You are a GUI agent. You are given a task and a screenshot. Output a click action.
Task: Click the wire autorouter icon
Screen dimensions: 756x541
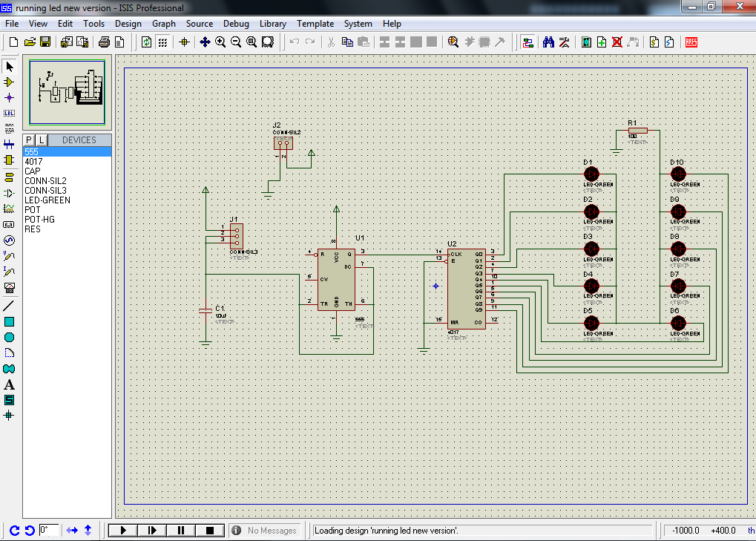pos(527,42)
